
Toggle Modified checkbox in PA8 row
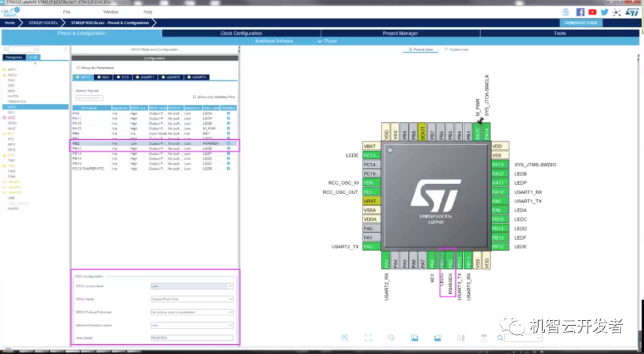pos(228,113)
